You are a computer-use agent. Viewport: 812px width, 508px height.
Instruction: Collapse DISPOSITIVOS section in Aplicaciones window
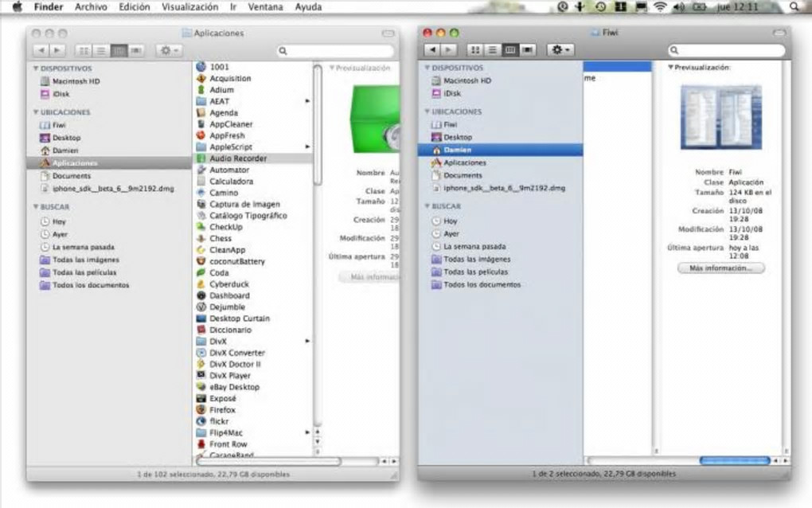[x=36, y=68]
